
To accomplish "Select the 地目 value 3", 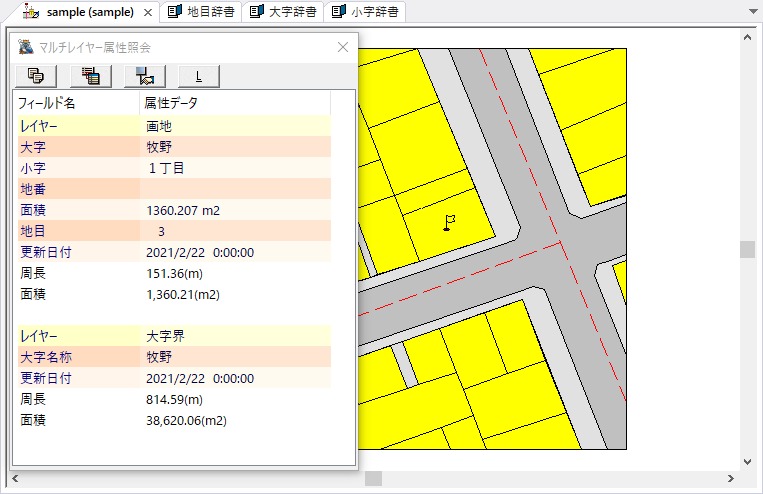I will click(161, 231).
